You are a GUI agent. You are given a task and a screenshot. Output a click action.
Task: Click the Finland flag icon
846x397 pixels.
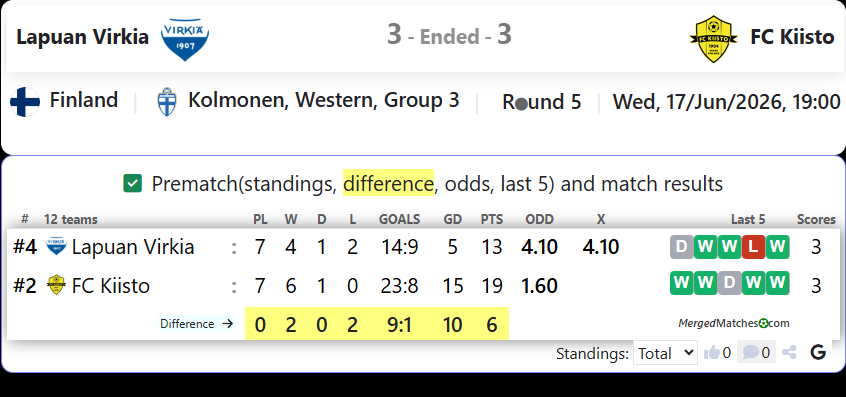(25, 102)
